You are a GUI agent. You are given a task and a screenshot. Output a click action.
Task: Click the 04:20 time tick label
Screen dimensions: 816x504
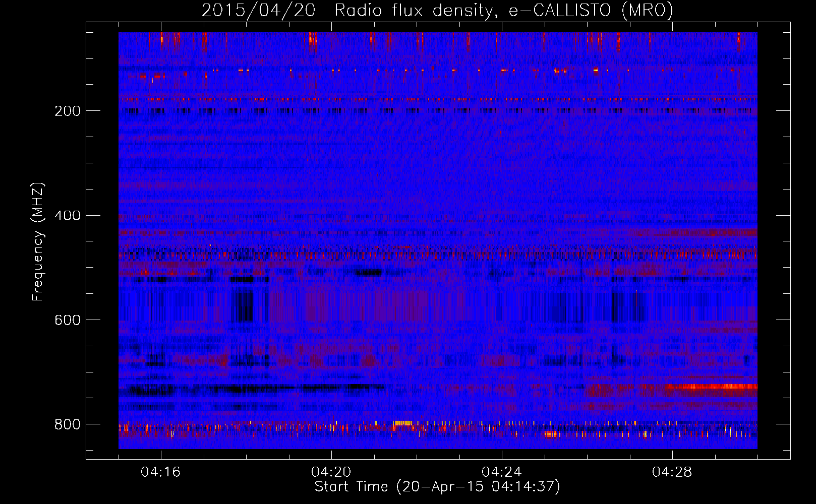point(331,472)
